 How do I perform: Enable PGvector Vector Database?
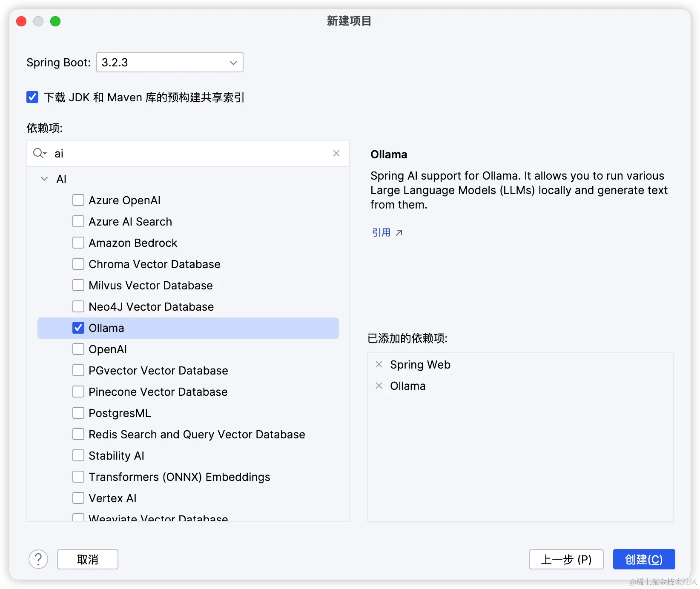coord(78,371)
